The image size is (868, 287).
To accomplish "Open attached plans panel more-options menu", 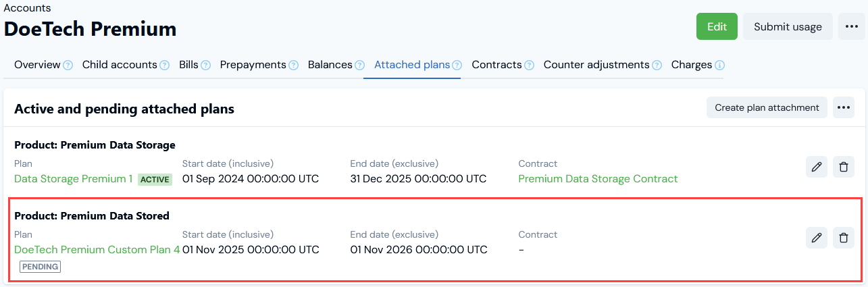I will click(x=843, y=107).
